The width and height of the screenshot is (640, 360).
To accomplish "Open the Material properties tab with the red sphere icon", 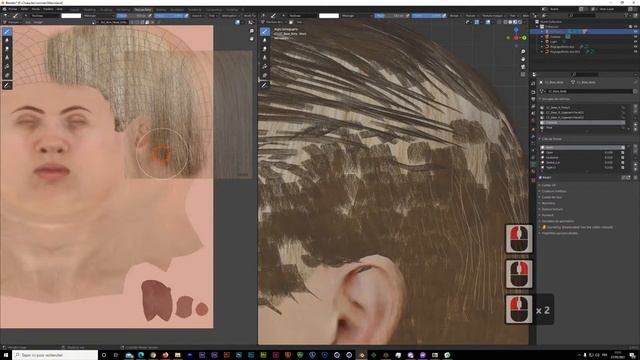I will pyautogui.click(x=533, y=171).
